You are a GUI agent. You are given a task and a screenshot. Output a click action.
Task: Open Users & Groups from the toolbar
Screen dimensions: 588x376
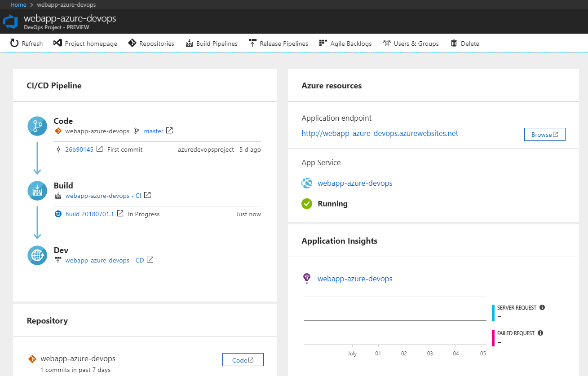click(411, 44)
